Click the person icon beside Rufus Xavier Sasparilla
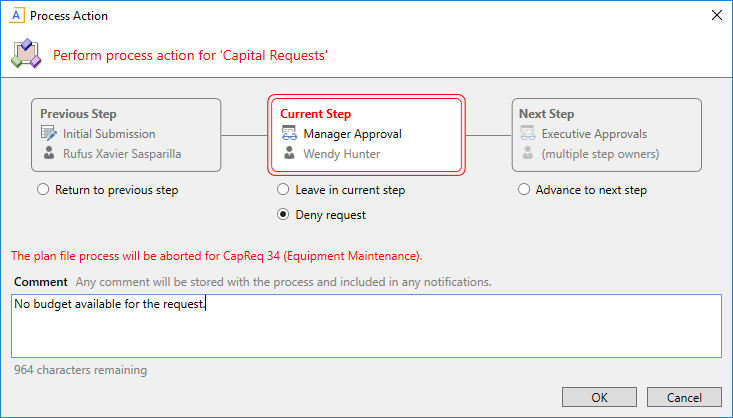The image size is (733, 418). point(49,154)
